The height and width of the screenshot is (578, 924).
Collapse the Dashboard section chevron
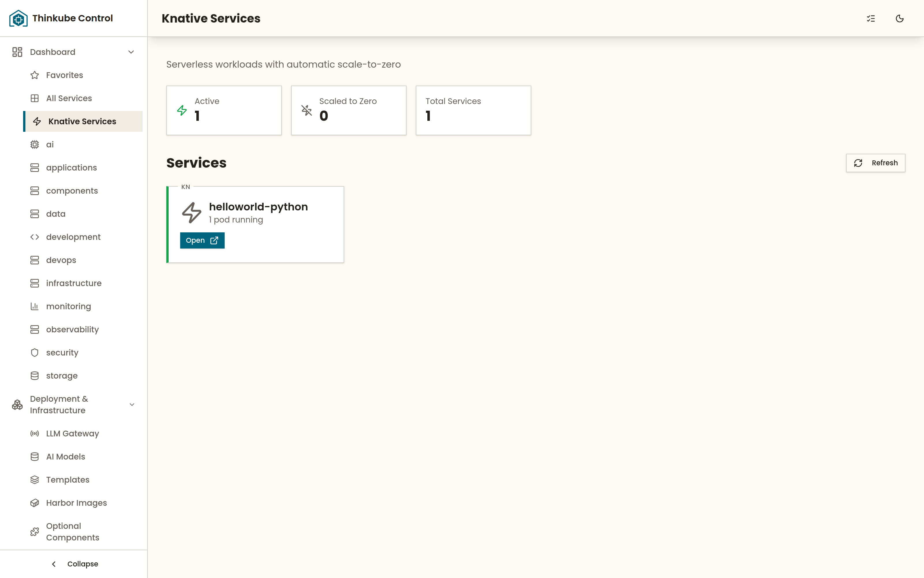point(131,52)
